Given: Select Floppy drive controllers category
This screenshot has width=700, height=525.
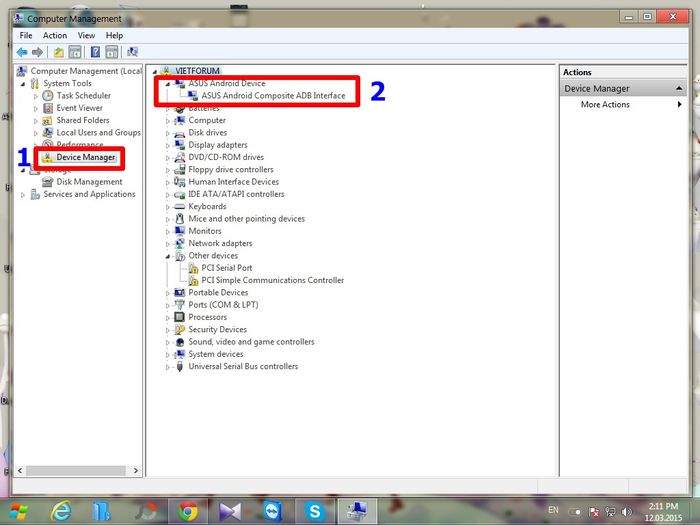Looking at the screenshot, I should pyautogui.click(x=231, y=170).
